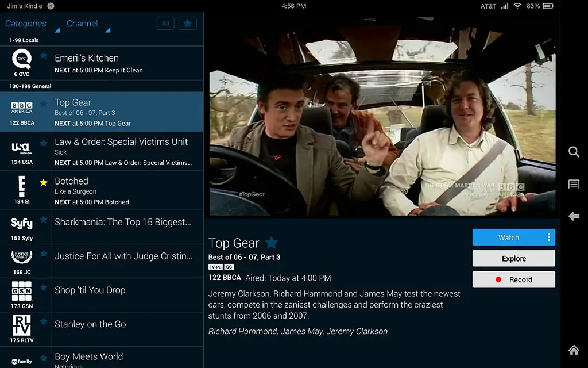This screenshot has height=368, width=588.
Task: Select Top Gear listing in channel list
Action: point(127,112)
